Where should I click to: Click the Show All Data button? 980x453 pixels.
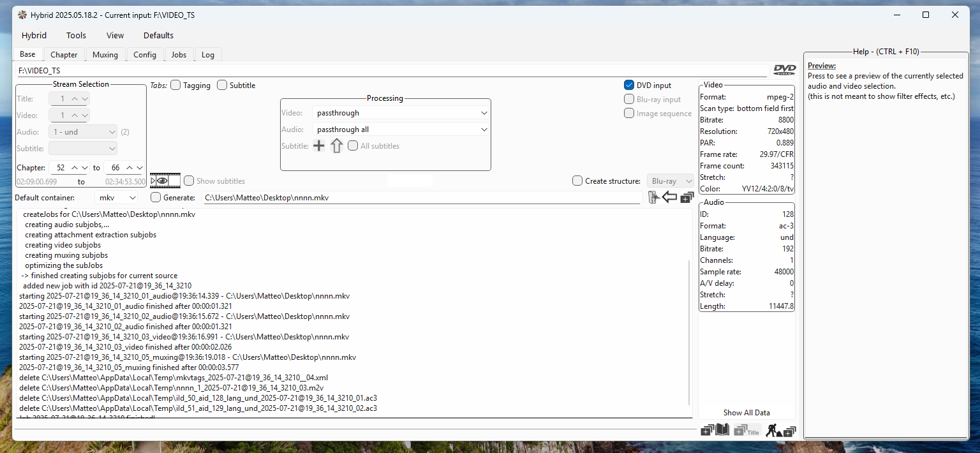(x=746, y=413)
